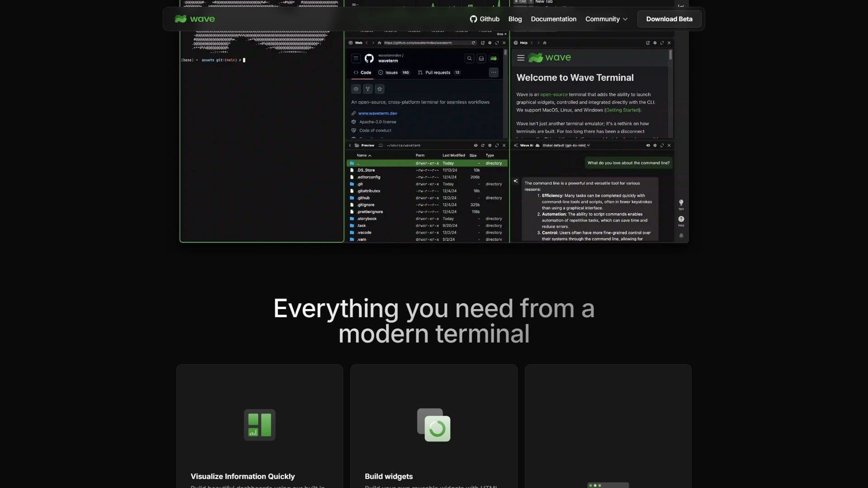This screenshot has height=488, width=868.
Task: Toggle the eye icon in Wave AI header
Action: pyautogui.click(x=648, y=145)
